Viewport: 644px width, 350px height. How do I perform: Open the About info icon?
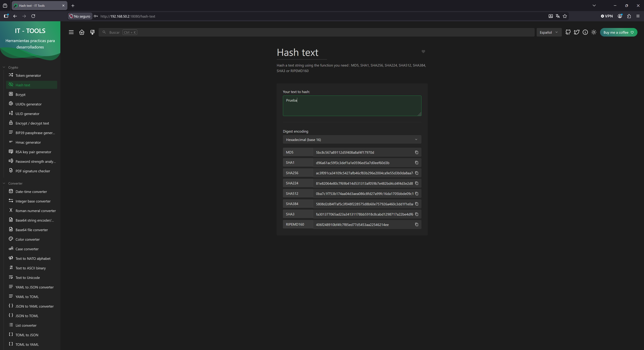pyautogui.click(x=585, y=32)
